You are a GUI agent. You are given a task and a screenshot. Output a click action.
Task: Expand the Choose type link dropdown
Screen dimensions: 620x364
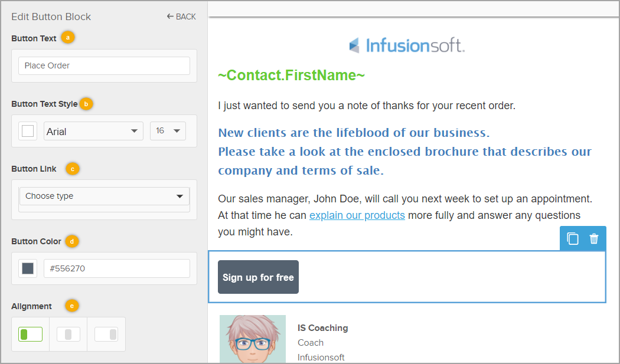104,196
